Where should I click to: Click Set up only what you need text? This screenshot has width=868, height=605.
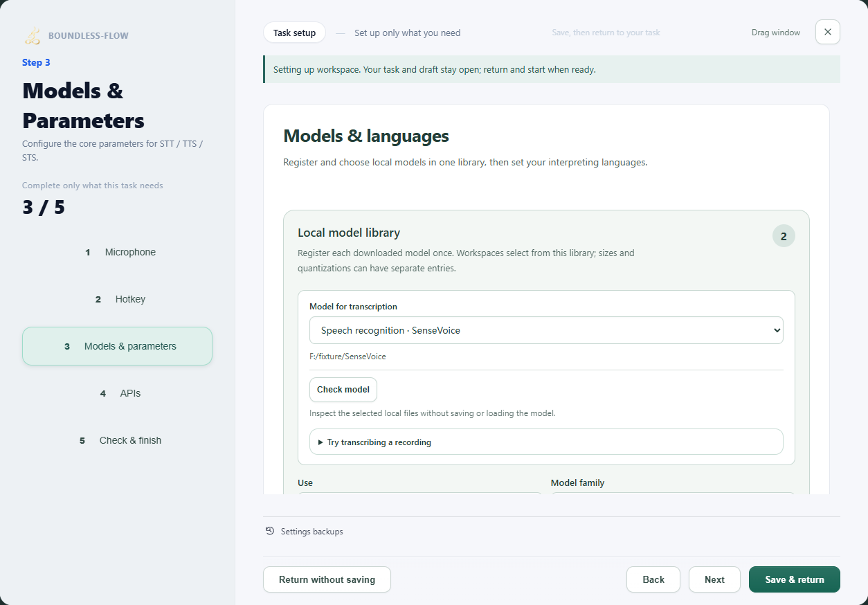(407, 33)
